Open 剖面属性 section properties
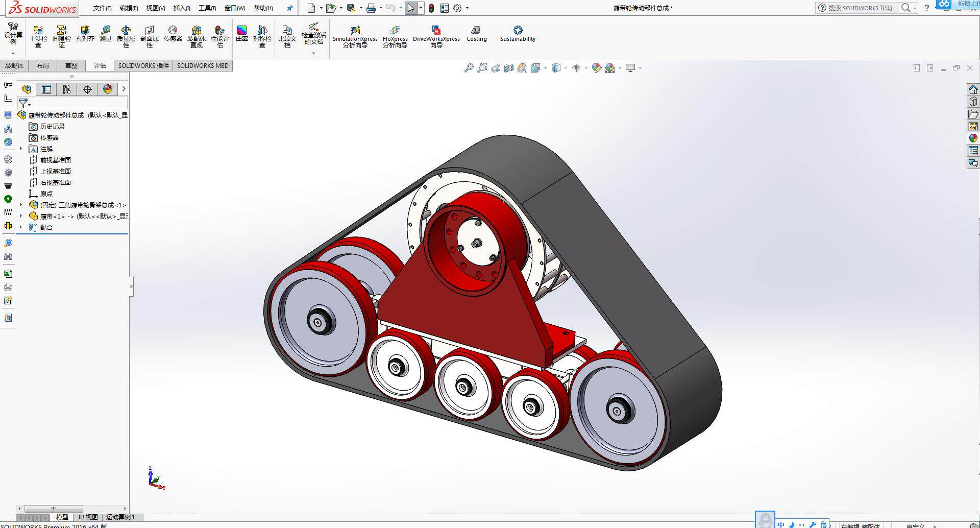The image size is (980, 528). coord(150,36)
